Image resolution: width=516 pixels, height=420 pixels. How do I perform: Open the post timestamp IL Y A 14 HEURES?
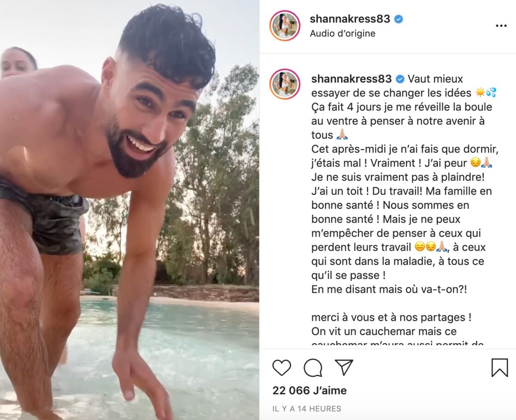coord(307,409)
